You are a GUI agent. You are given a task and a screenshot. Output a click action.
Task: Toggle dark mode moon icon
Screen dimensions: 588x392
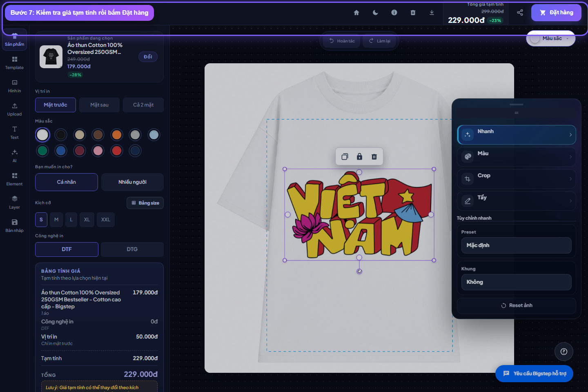click(375, 13)
